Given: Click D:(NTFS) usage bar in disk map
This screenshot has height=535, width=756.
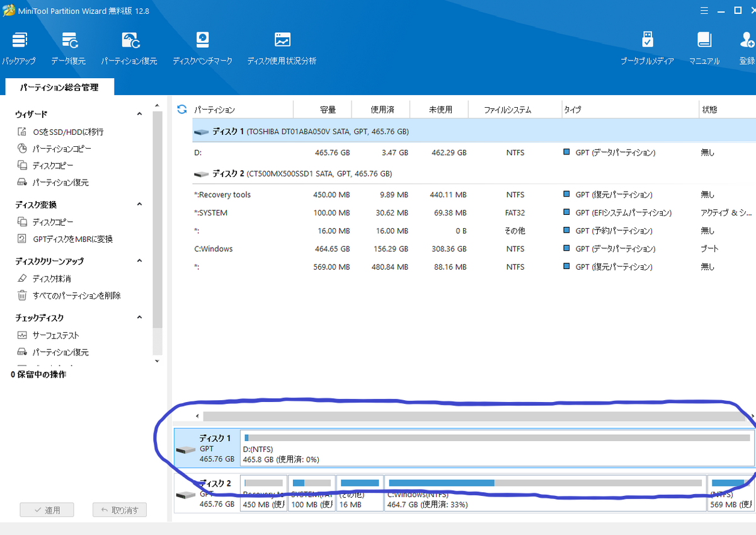Looking at the screenshot, I should (497, 437).
